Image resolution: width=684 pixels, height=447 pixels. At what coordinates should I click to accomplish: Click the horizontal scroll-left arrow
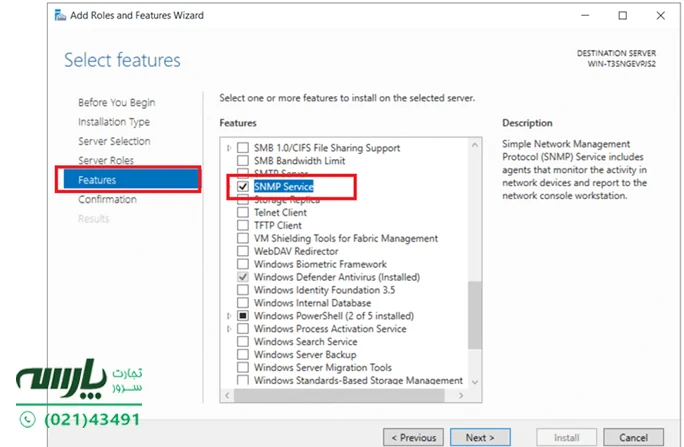pyautogui.click(x=227, y=395)
